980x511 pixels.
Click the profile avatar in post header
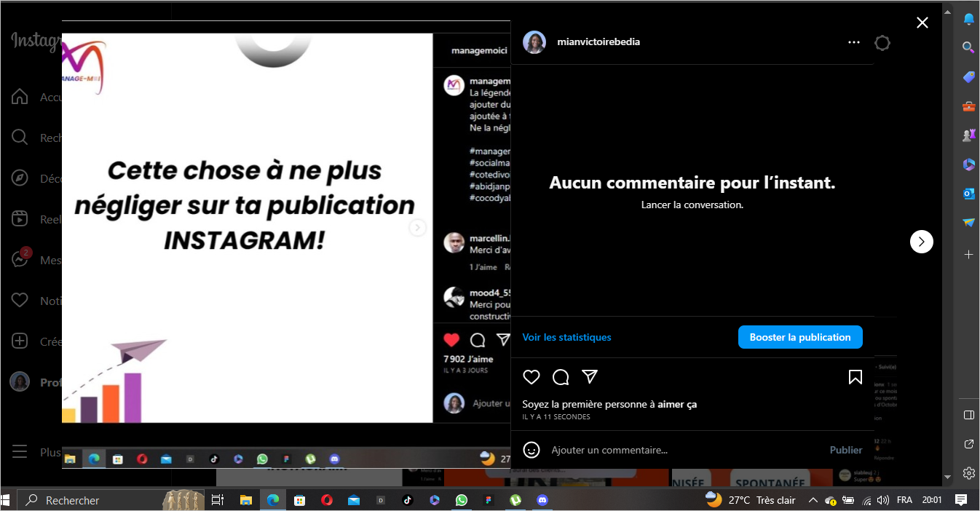(534, 42)
